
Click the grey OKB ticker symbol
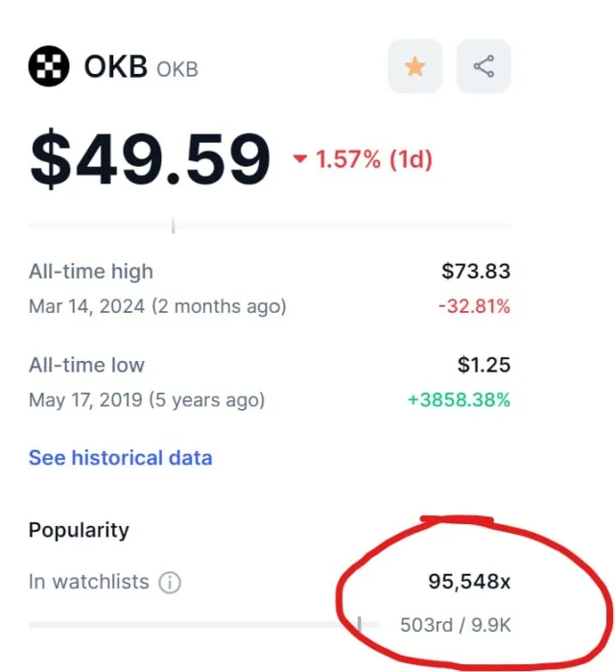point(178,69)
